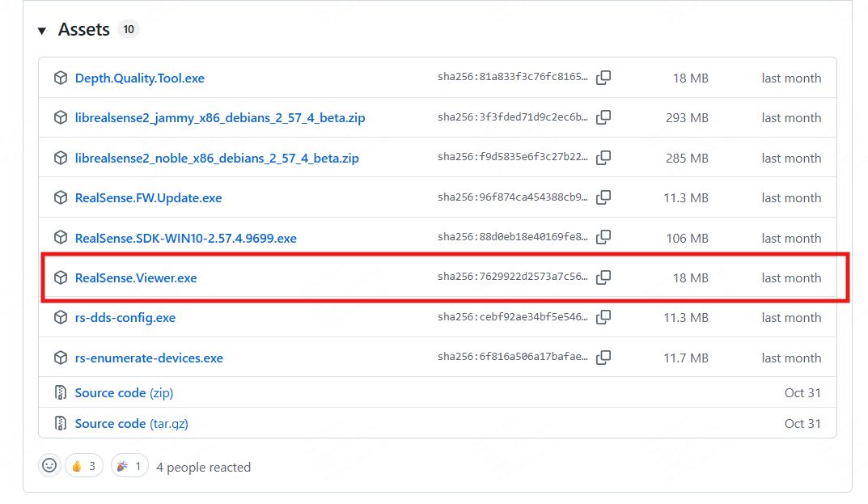Toggle the thumbs up reaction with 3
The image size is (868, 504).
(84, 466)
